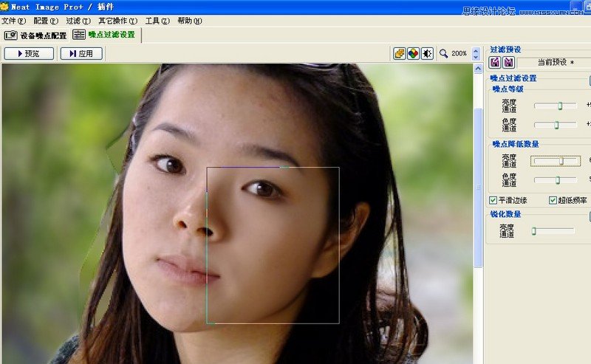This screenshot has width=591, height=364.
Task: Click the sliders icon on 噪点过滤设置 tab
Action: point(79,35)
